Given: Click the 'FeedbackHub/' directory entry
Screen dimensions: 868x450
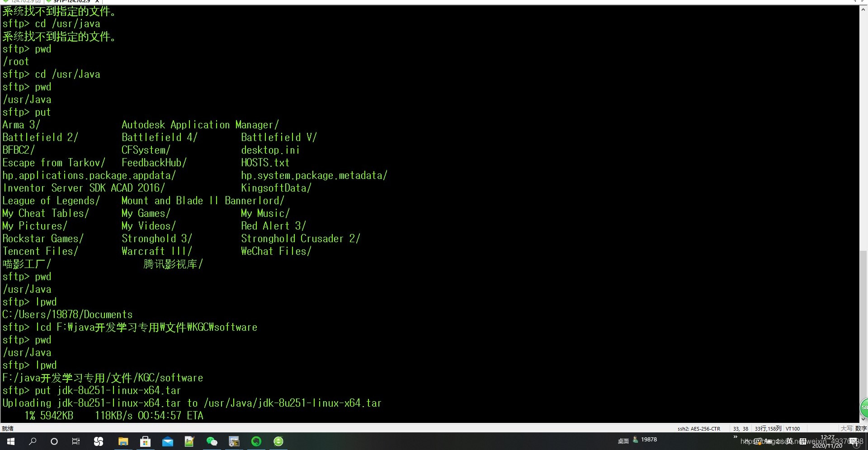Looking at the screenshot, I should 154,163.
